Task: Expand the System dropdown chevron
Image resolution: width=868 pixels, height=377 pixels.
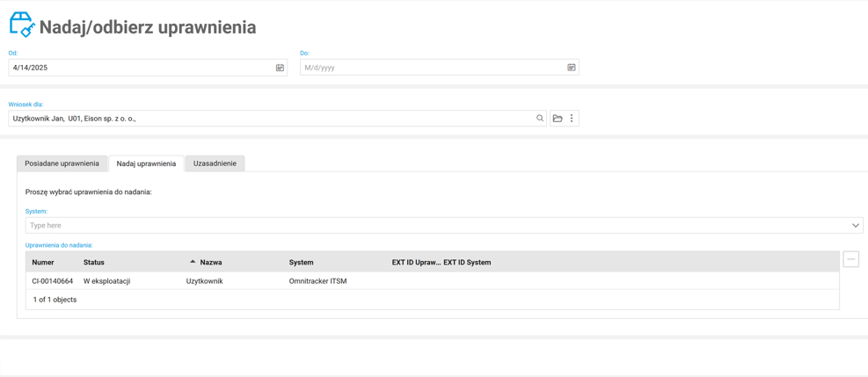Action: (855, 226)
